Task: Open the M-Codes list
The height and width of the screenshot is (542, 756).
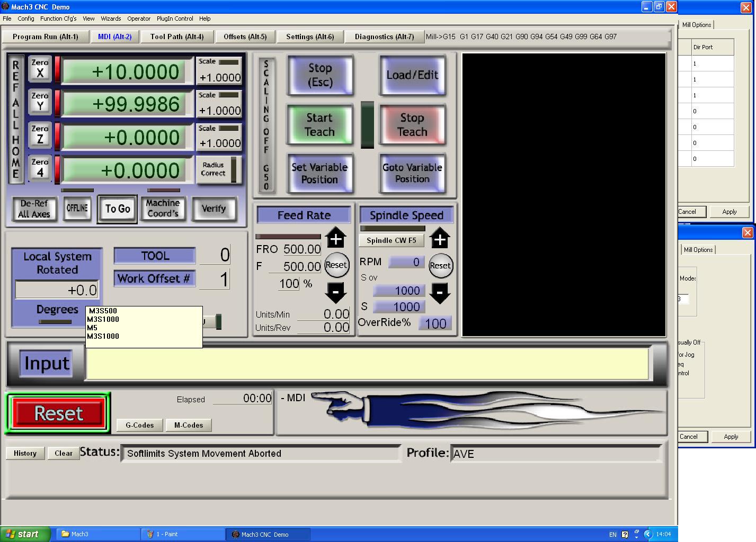Action: point(189,425)
